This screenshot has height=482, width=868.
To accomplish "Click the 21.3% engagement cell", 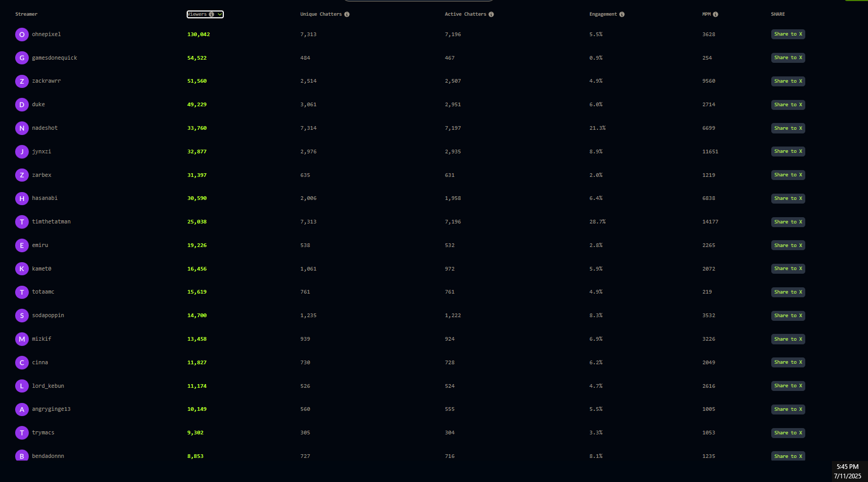I will (x=598, y=128).
